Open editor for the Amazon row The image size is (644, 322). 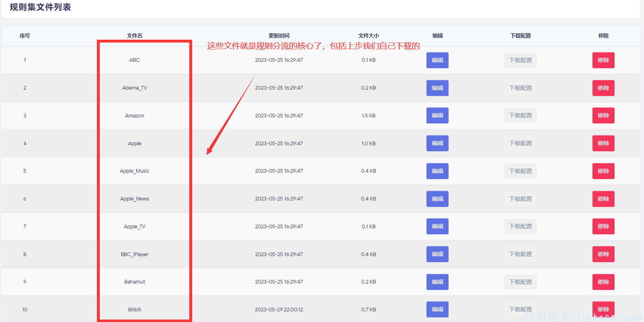[x=437, y=115]
